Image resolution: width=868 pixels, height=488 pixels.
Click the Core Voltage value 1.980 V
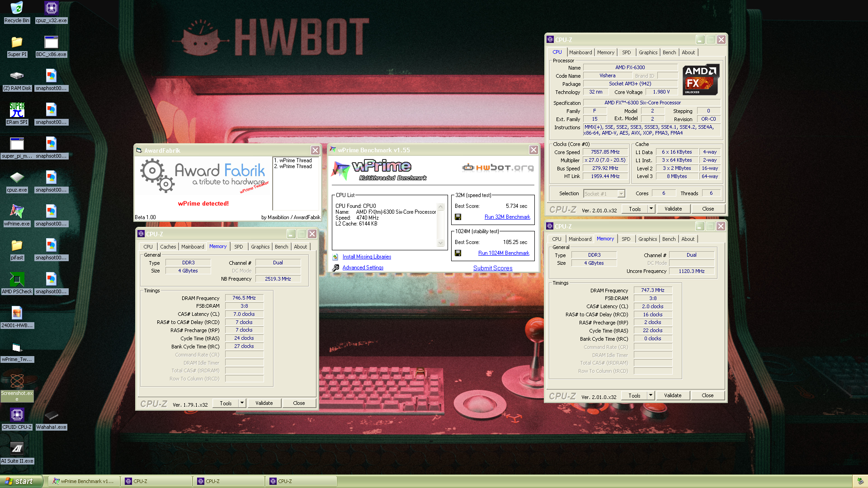click(661, 92)
